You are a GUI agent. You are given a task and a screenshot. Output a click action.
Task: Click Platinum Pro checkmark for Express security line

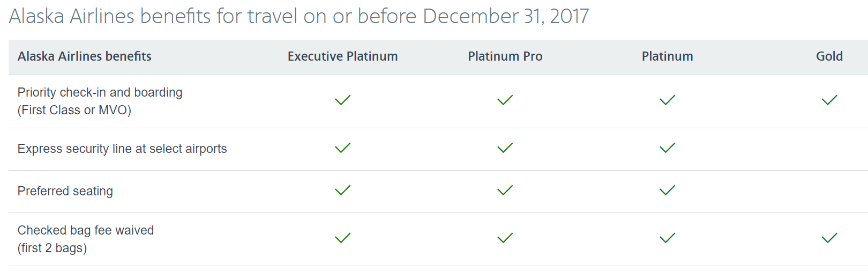pos(505,148)
